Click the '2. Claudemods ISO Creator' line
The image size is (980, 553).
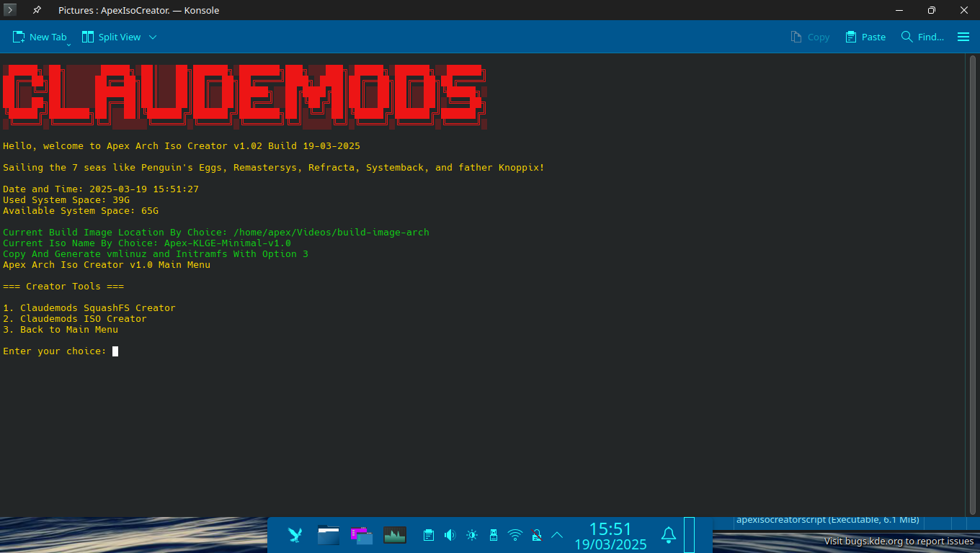pos(75,319)
